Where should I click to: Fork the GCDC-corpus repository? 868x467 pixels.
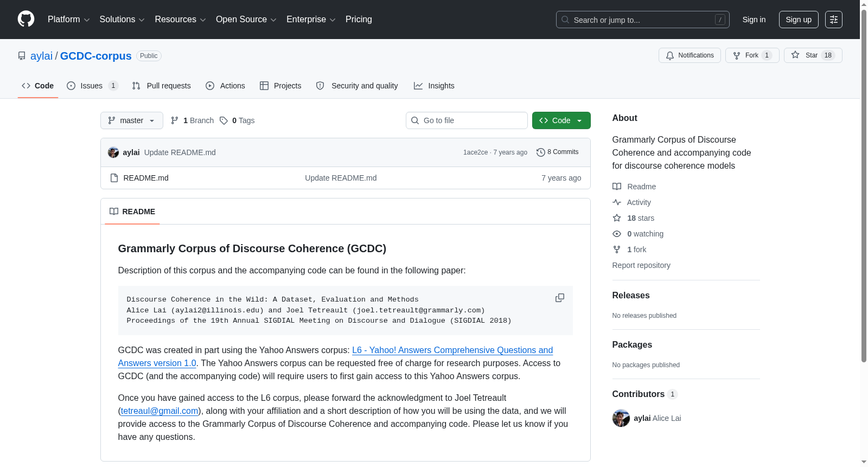752,55
